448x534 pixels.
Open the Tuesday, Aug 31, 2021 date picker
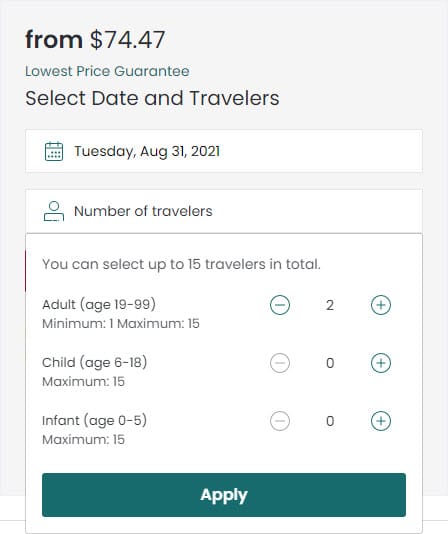pyautogui.click(x=224, y=151)
